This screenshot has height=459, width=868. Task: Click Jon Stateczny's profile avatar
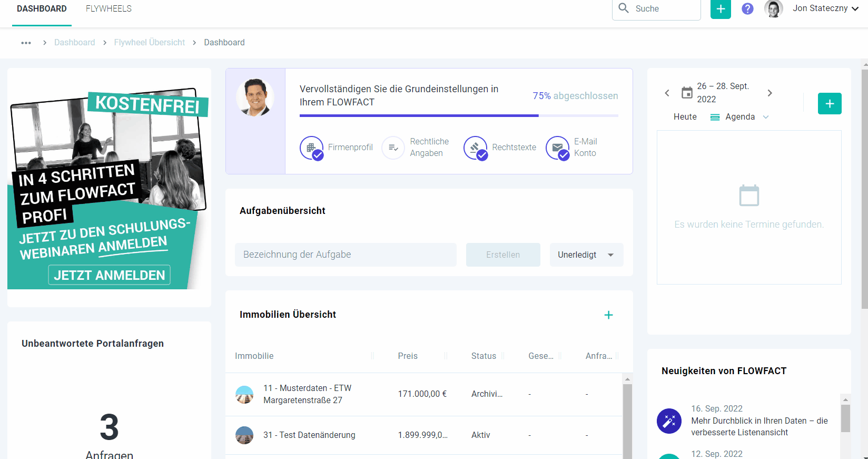coord(773,9)
